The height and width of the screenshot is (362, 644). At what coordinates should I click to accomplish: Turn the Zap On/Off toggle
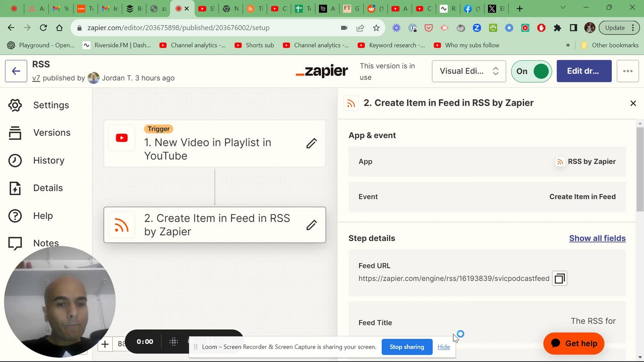(x=531, y=71)
